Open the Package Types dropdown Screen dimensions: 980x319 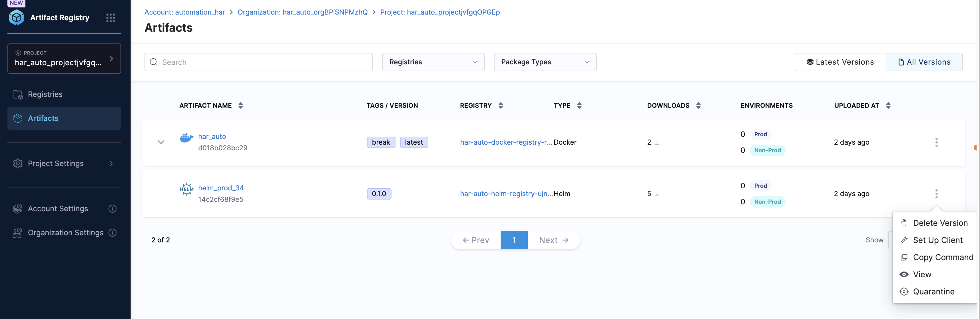545,62
